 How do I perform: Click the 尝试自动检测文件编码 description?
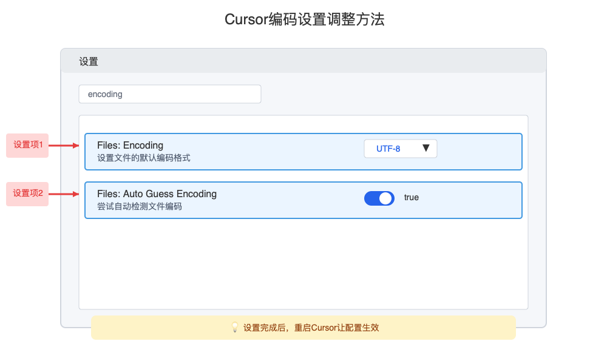click(140, 206)
